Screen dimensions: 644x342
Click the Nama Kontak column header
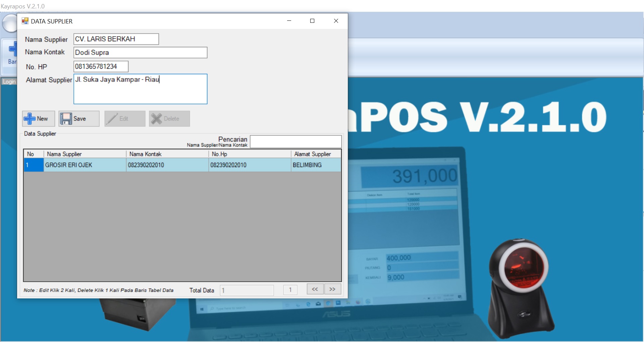tap(167, 154)
